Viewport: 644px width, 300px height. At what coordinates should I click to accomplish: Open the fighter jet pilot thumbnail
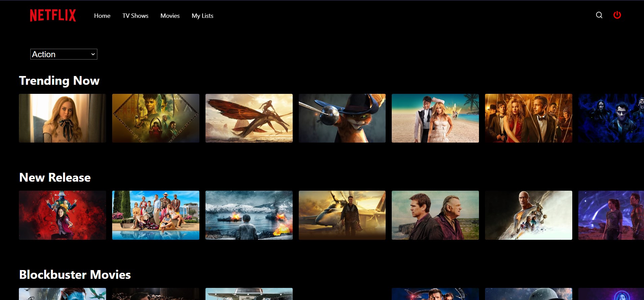click(342, 215)
